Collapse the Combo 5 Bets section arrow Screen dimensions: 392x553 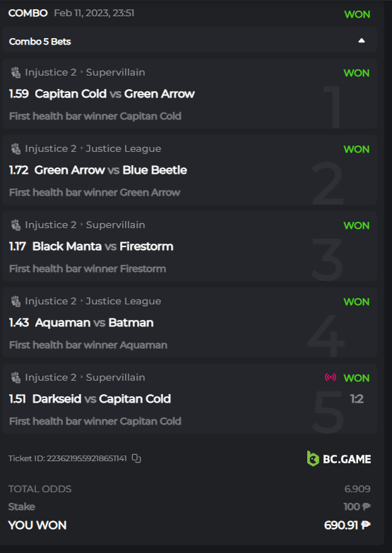(x=362, y=40)
